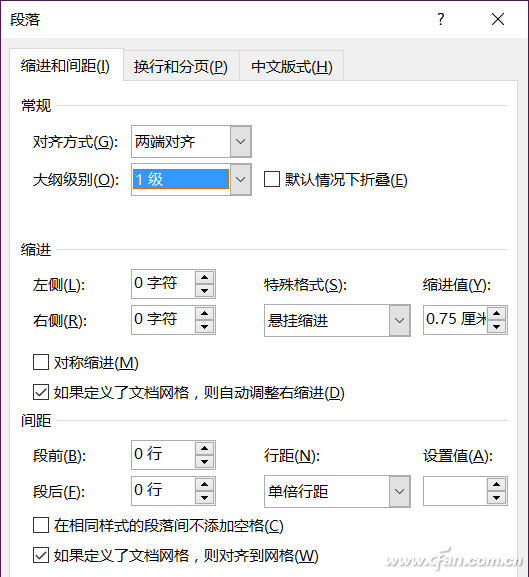
Task: Toggle 默认情况下折叠 checkbox
Action: click(272, 179)
